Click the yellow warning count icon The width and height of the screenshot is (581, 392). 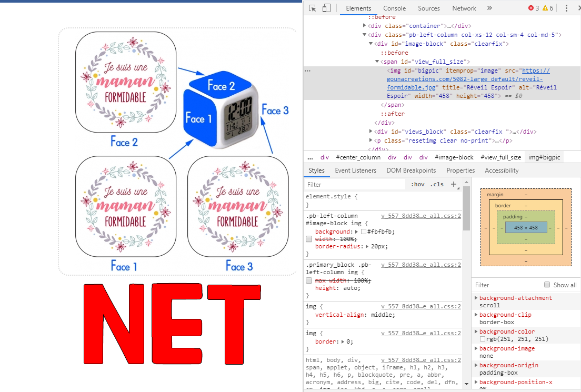[545, 8]
